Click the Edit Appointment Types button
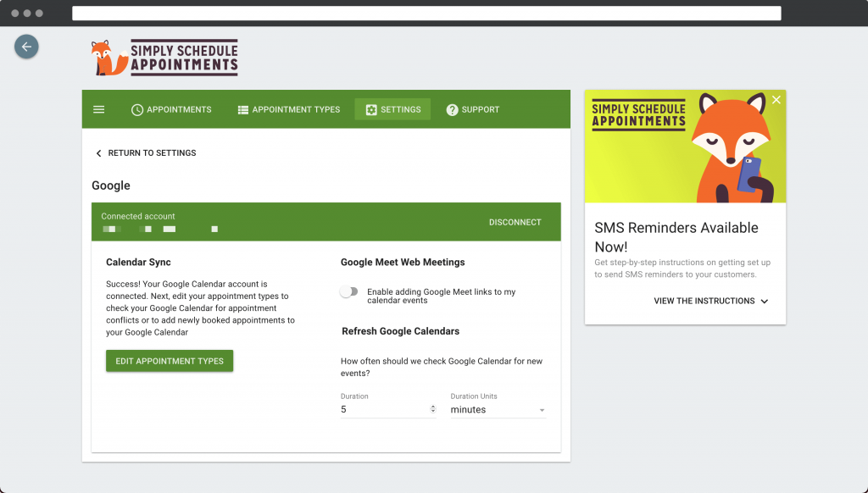 point(170,361)
